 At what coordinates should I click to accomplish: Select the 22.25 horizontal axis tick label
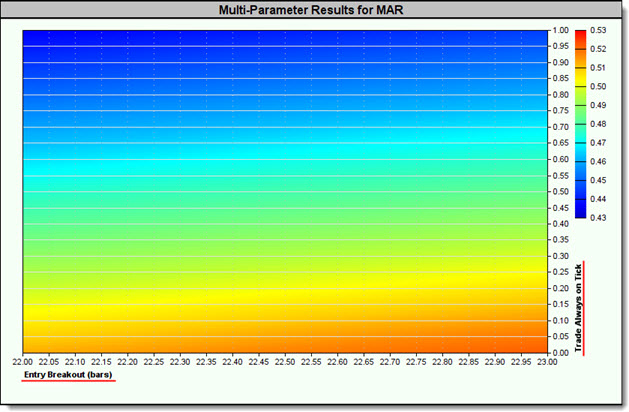coord(154,361)
